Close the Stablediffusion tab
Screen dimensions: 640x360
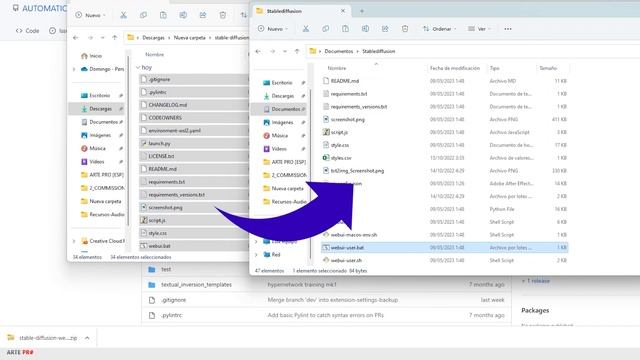(x=343, y=11)
